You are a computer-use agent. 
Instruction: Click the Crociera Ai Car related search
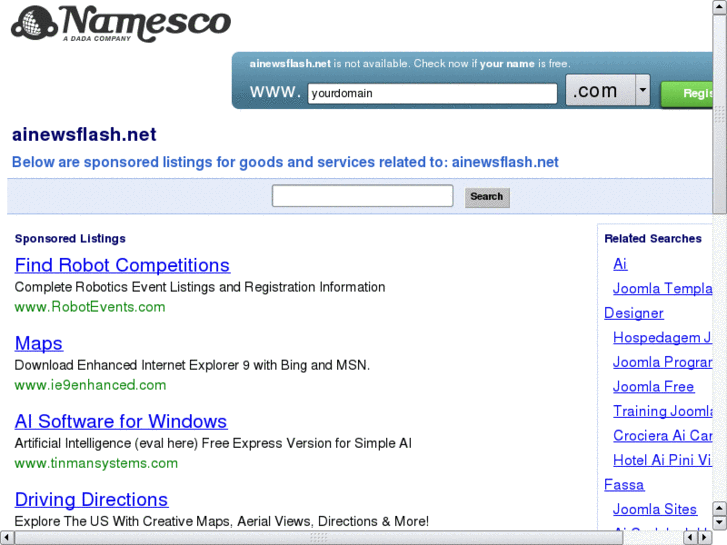pyautogui.click(x=663, y=436)
